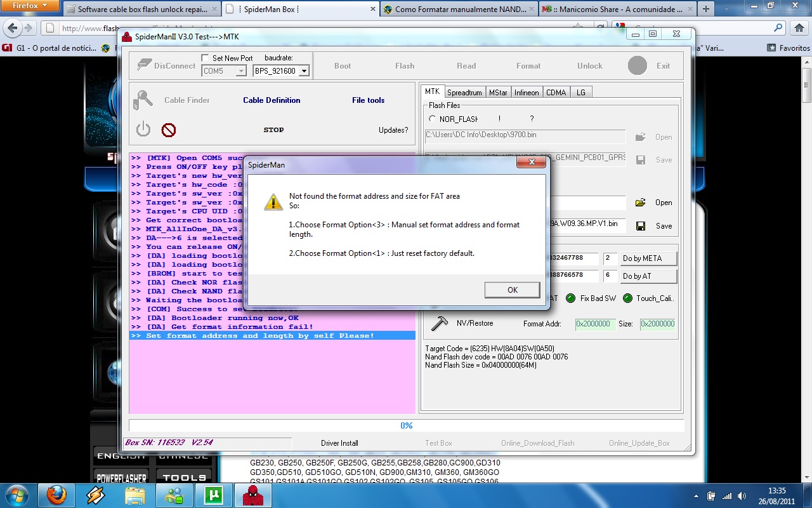Click the volume icon in system tray

click(741, 496)
